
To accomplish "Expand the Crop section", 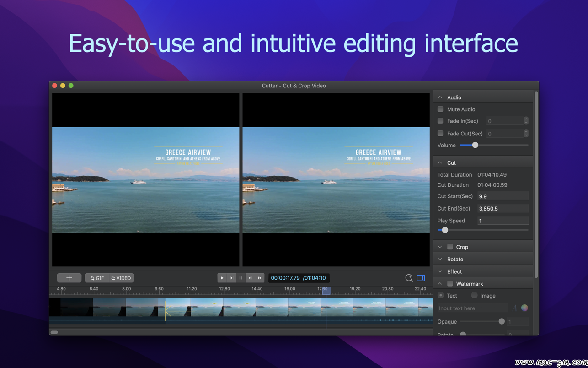I will [440, 247].
